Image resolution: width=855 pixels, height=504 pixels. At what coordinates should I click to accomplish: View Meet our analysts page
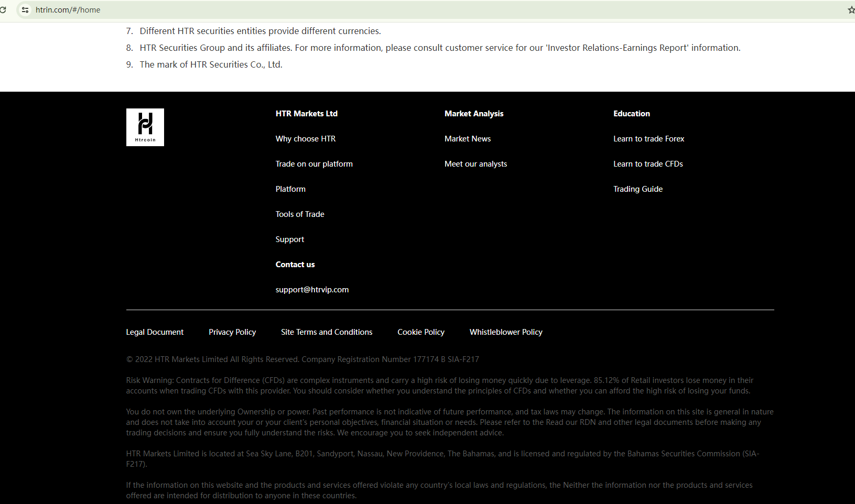point(475,164)
